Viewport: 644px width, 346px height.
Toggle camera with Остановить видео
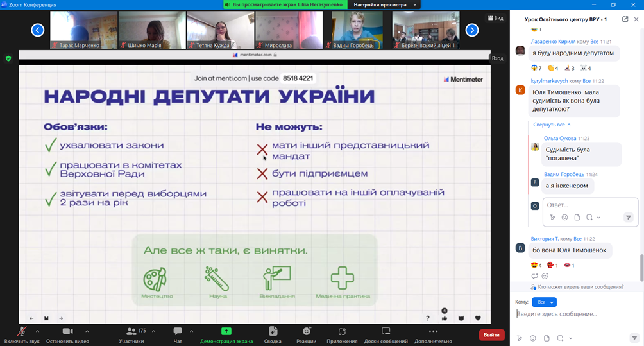tap(67, 333)
